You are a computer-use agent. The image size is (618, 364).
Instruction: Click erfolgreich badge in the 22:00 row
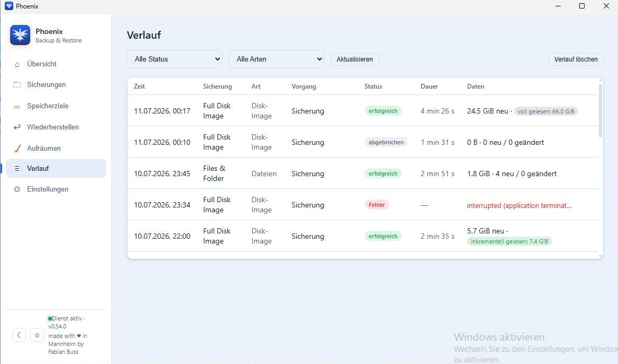pos(383,236)
